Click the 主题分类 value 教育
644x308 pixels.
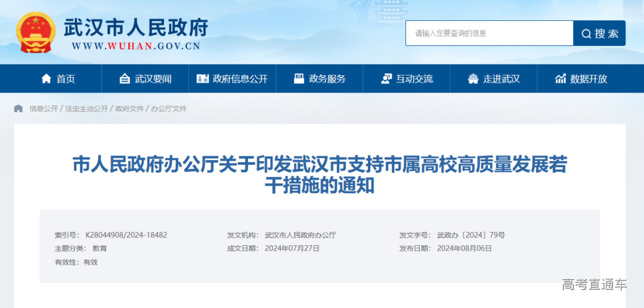point(100,248)
